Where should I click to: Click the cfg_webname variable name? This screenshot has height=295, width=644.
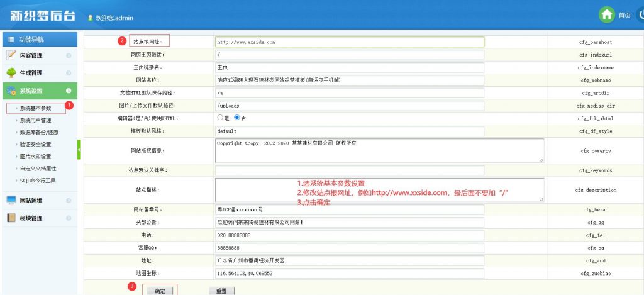(596, 80)
